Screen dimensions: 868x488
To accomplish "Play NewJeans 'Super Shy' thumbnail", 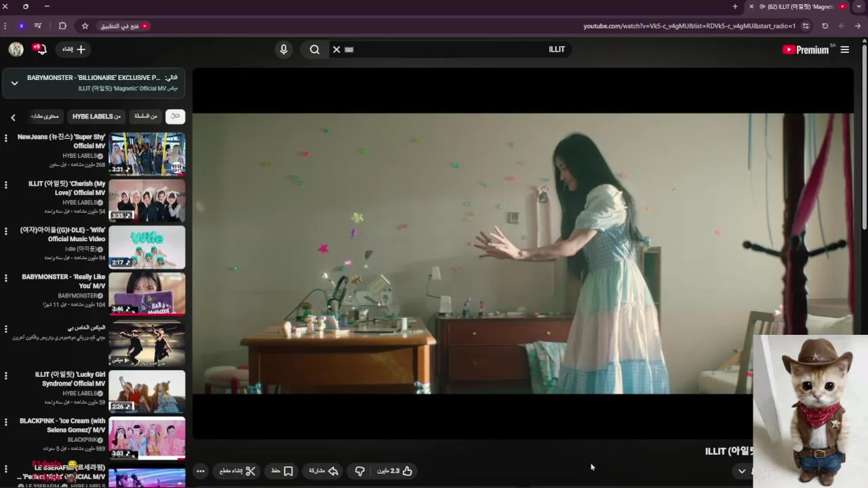I will click(146, 154).
